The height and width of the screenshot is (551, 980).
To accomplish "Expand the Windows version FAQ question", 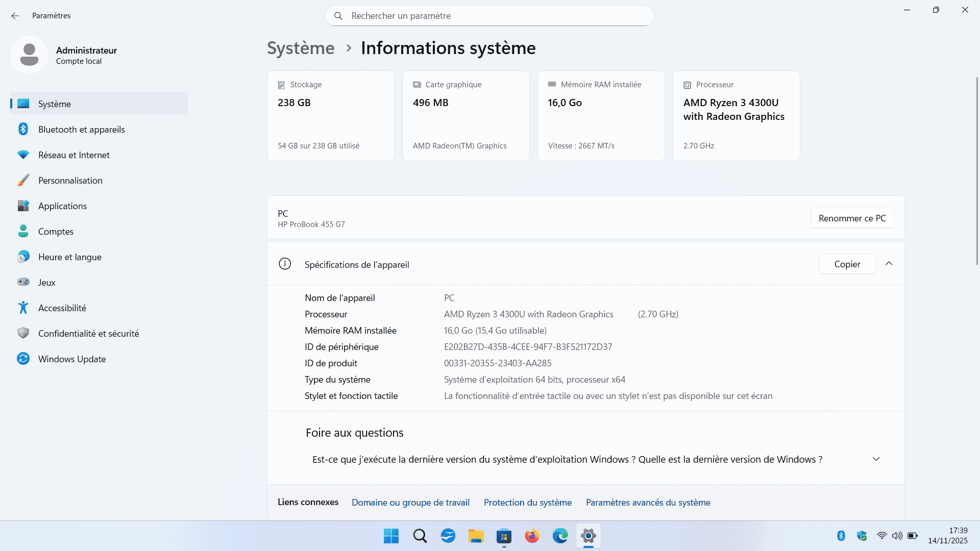I will coord(876,459).
